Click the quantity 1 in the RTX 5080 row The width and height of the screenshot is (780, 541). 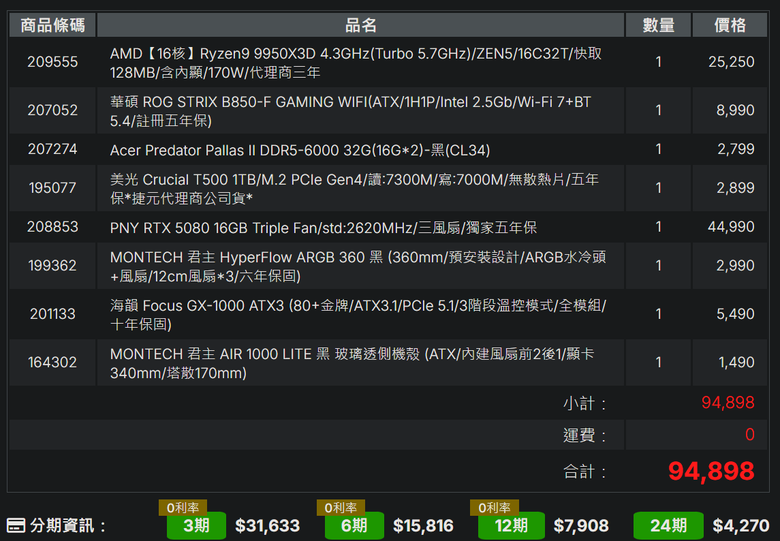pyautogui.click(x=658, y=227)
